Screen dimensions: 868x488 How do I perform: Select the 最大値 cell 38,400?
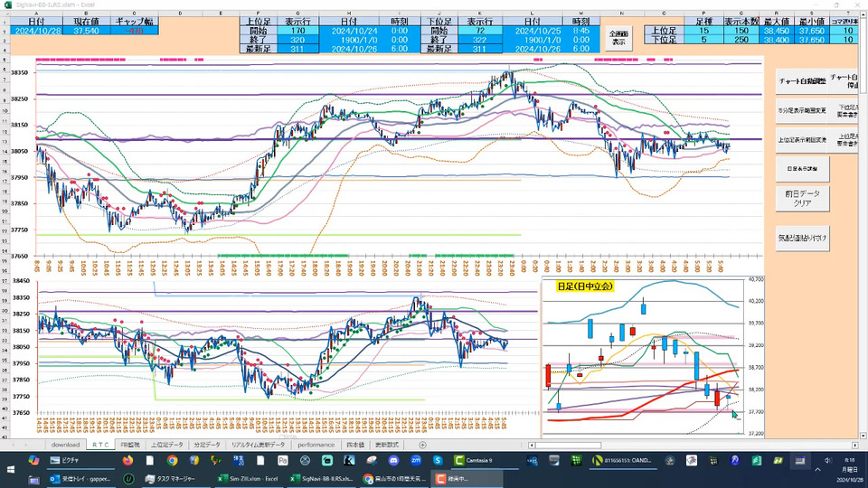(777, 40)
